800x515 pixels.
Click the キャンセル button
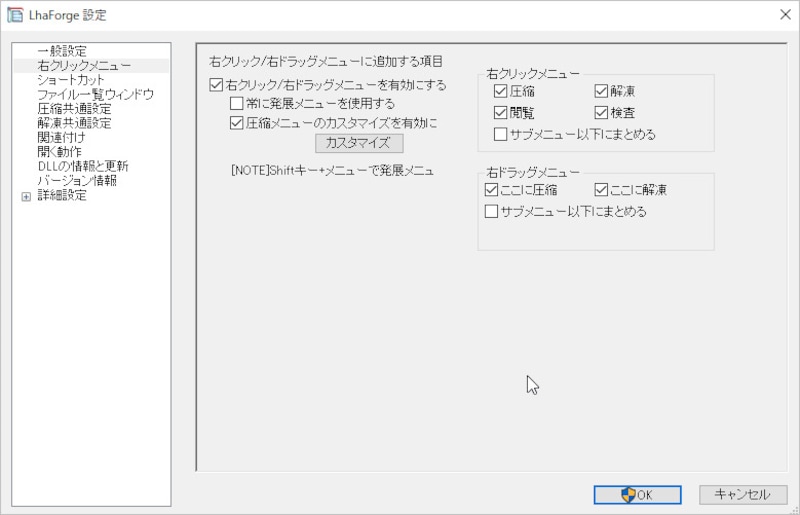click(x=743, y=495)
